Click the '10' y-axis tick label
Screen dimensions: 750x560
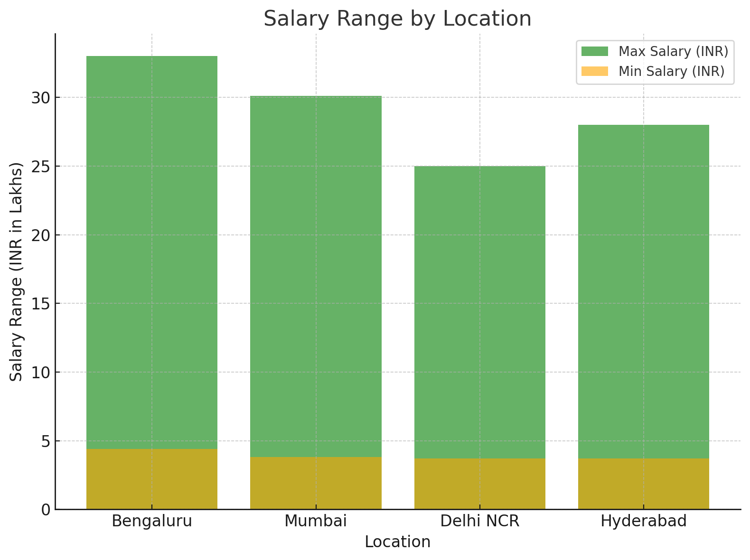[x=41, y=372]
